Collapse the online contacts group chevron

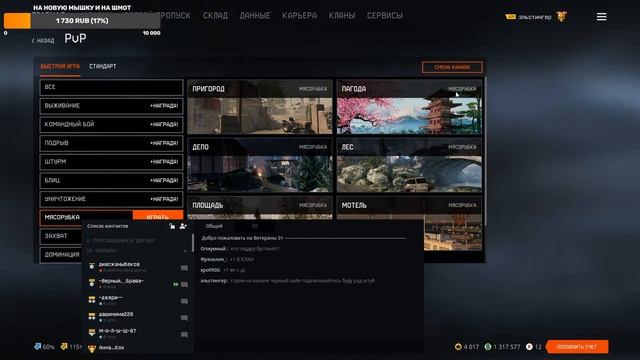[186, 251]
